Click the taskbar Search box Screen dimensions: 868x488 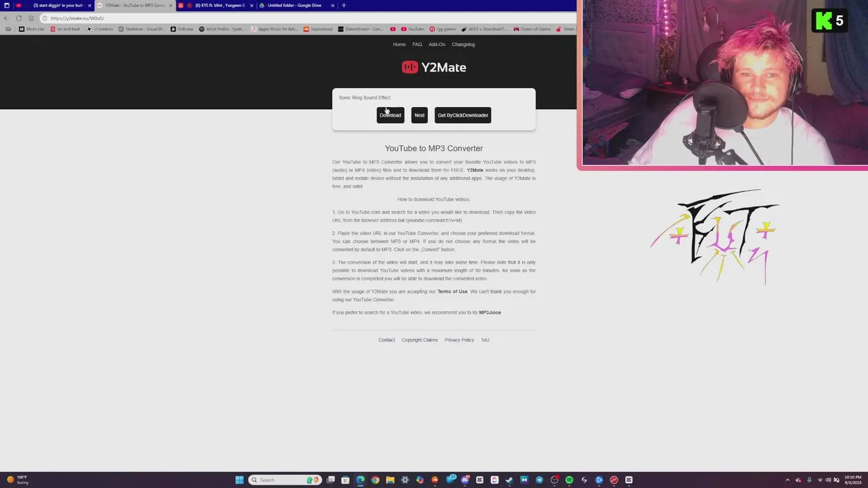(285, 480)
